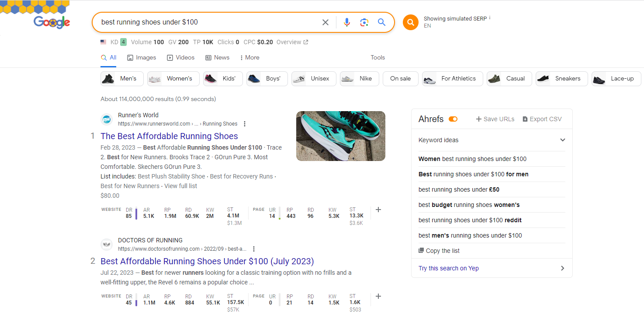Filter results by Women's shoes

click(x=173, y=79)
